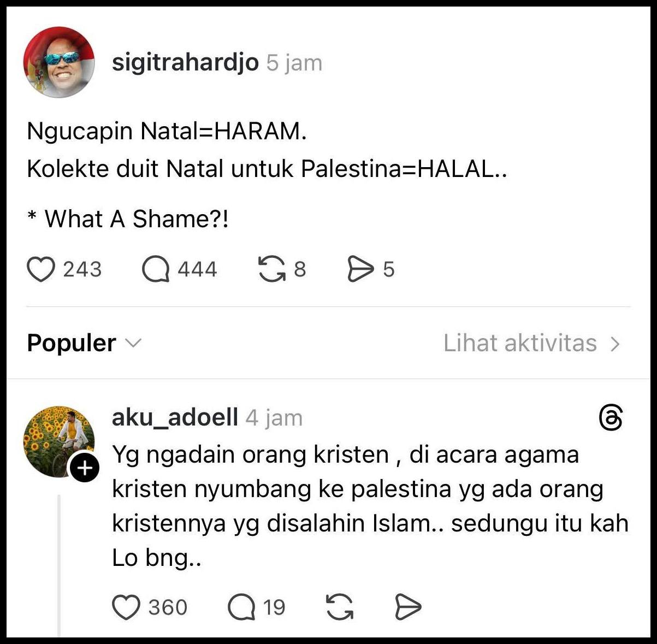Viewport: 657px width, 644px height.
Task: Like sigitrahardjo's post with the heart icon
Action: [x=41, y=269]
